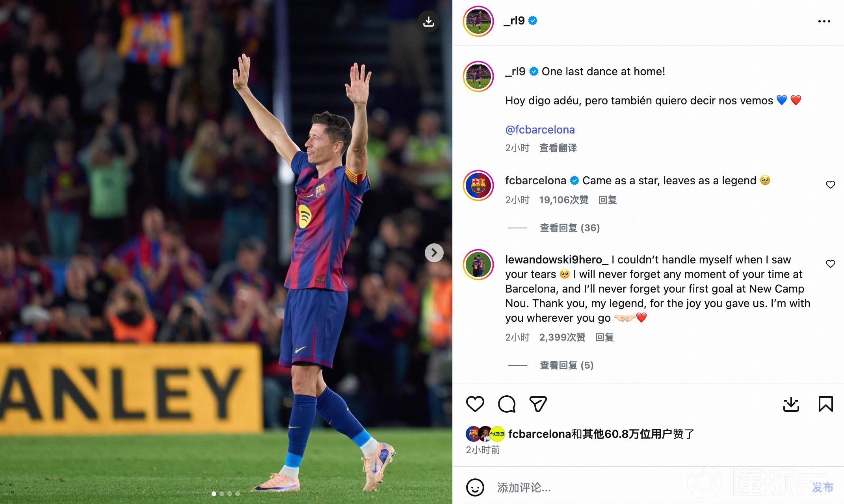Like lewandowski9hero_ comment
This screenshot has width=844, height=504.
tap(830, 264)
